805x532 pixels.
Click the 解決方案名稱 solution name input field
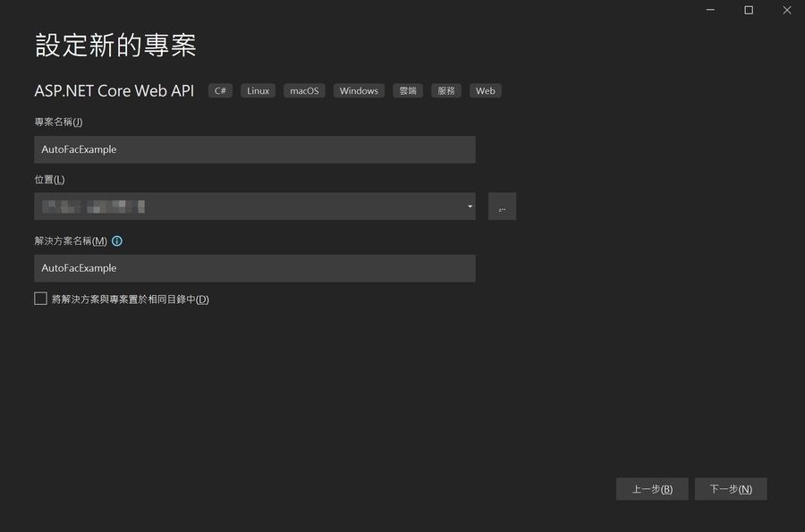pos(255,268)
